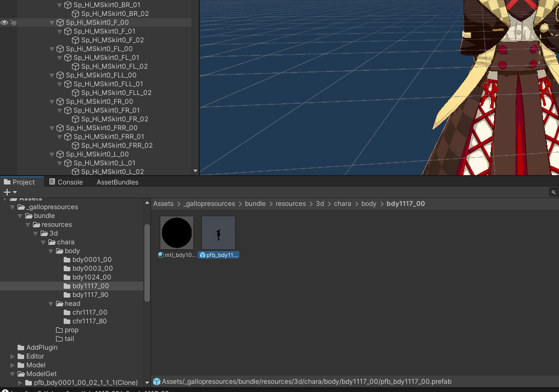Click the cube icon of Sp_Hi_MSkirt0_L_00
The width and height of the screenshot is (559, 392).
[60, 154]
